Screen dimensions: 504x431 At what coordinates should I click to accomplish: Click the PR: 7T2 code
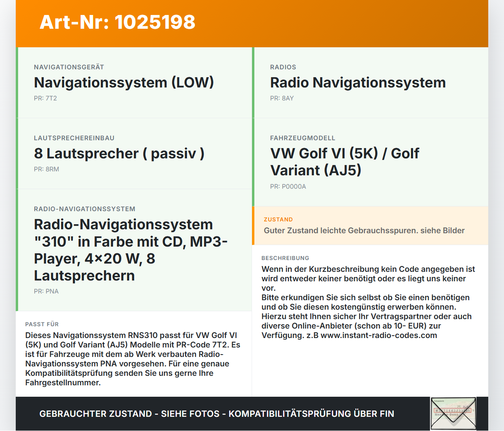coord(45,98)
